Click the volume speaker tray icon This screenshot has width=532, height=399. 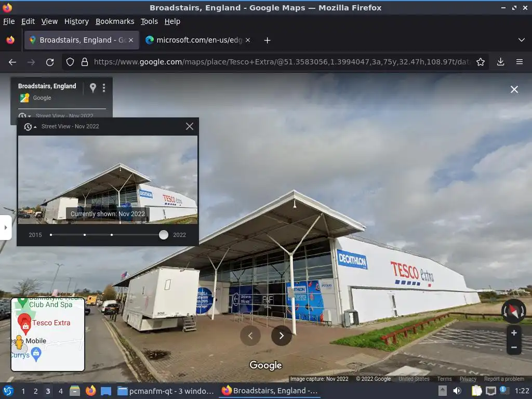tap(457, 391)
